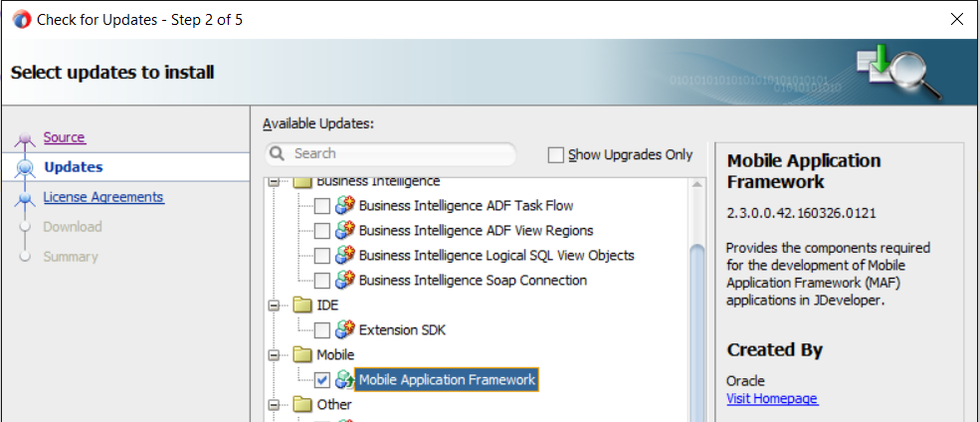Select the Updates step
Viewport: 980px width, 422px height.
(x=74, y=167)
